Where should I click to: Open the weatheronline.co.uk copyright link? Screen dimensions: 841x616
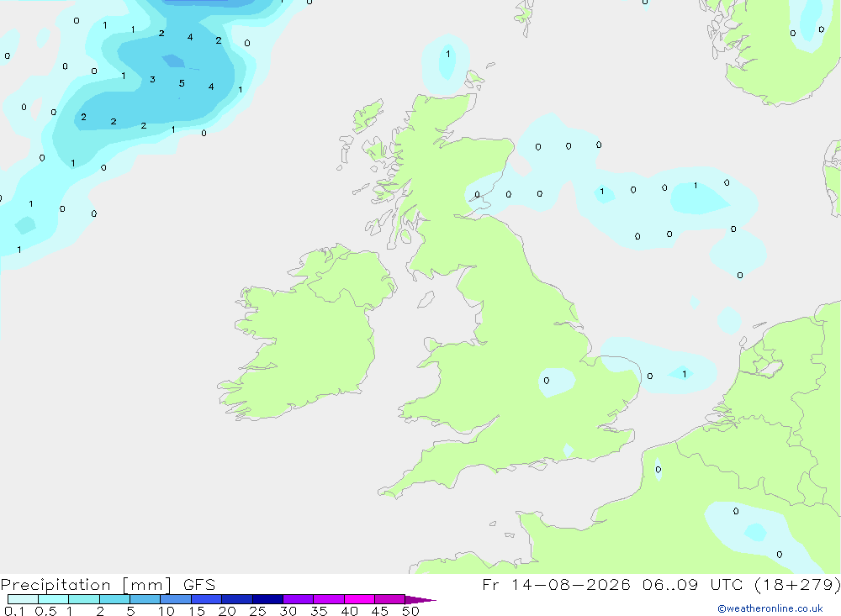point(770,608)
